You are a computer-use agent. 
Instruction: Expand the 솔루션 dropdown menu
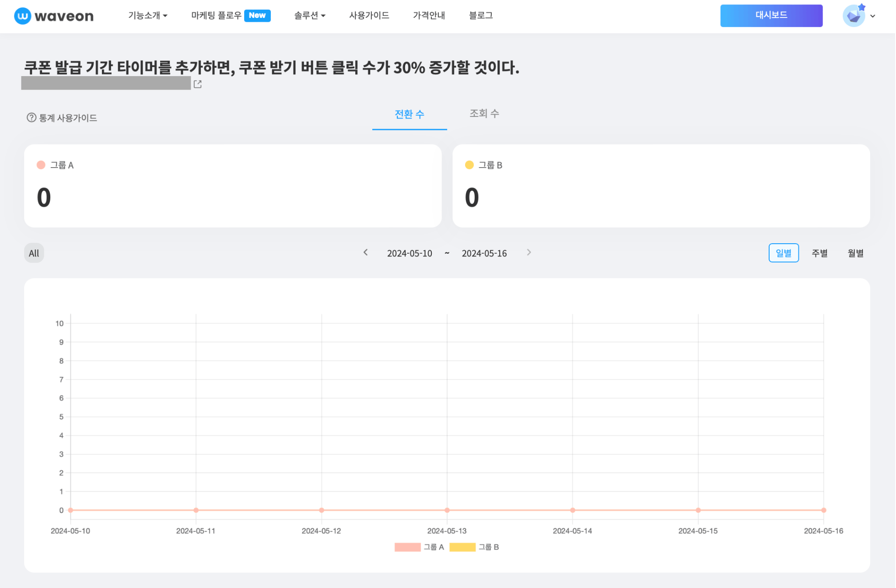click(x=310, y=15)
